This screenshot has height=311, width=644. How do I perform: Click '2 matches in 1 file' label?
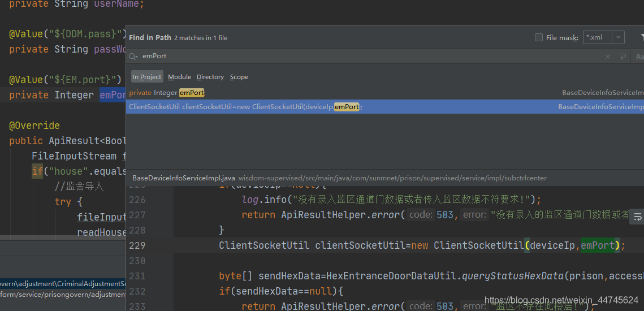click(201, 38)
